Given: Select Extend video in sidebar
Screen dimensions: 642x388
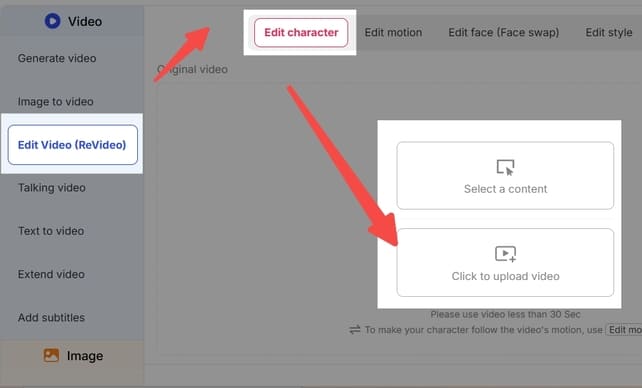Looking at the screenshot, I should pos(51,274).
